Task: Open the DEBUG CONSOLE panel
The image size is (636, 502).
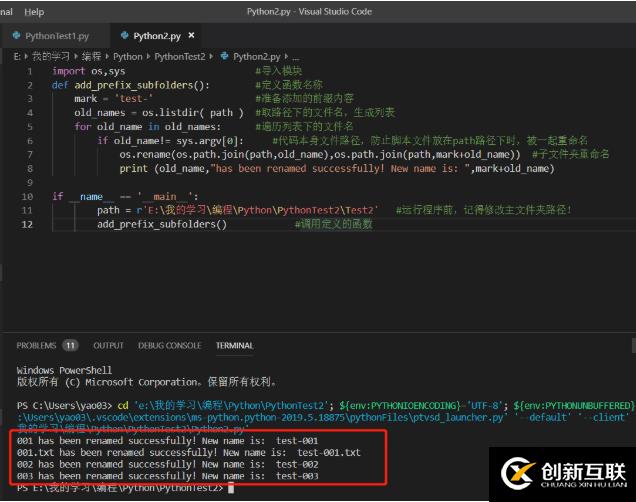Action: click(x=169, y=345)
